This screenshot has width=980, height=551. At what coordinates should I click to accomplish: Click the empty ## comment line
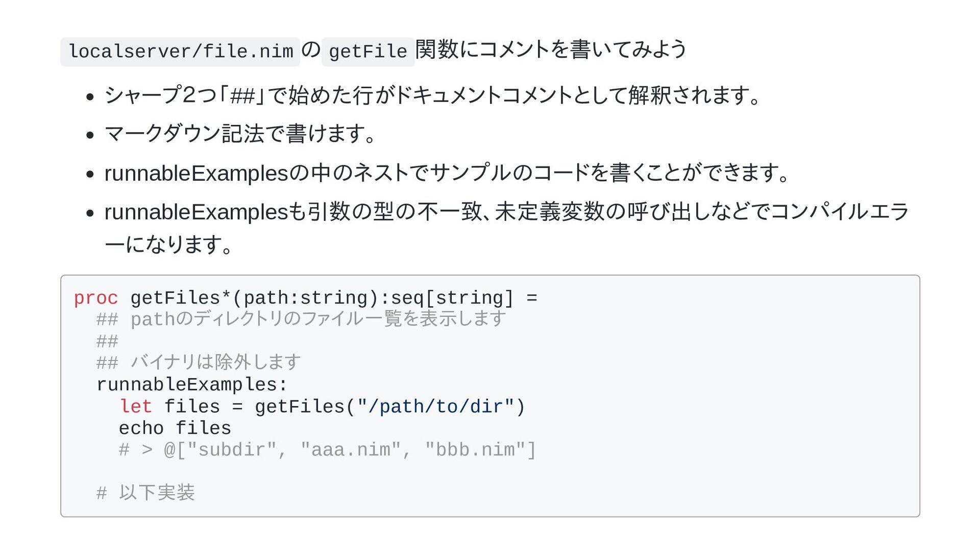tap(107, 341)
